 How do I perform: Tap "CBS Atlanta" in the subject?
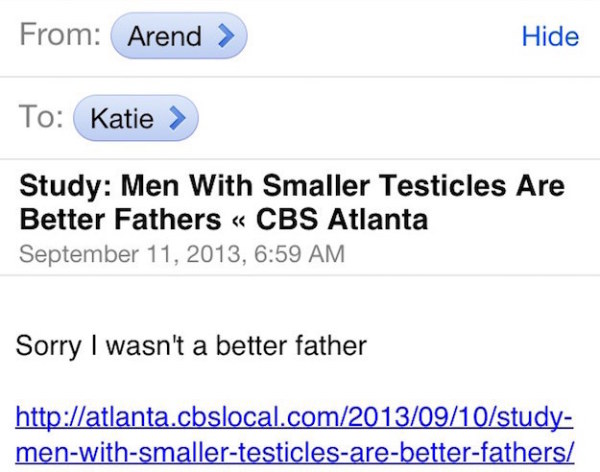[342, 219]
